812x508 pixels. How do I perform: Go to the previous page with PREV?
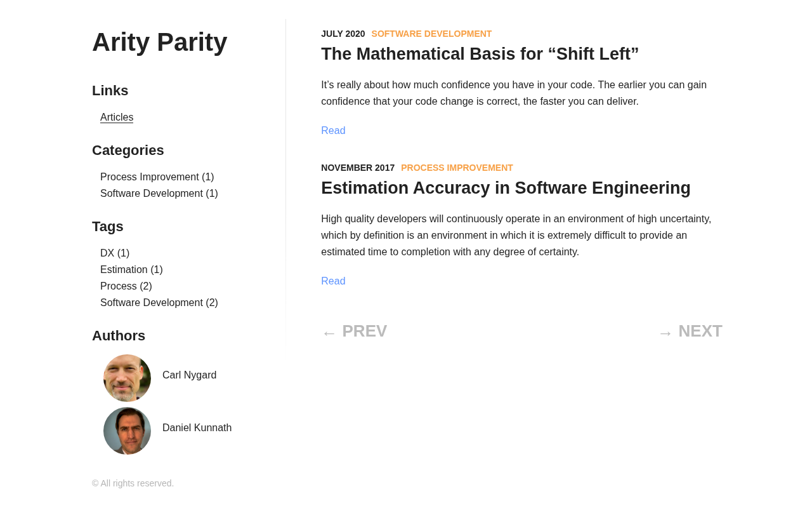[x=354, y=331]
